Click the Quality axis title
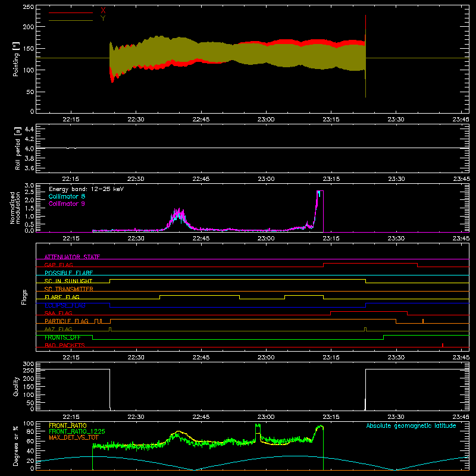 click(16, 386)
